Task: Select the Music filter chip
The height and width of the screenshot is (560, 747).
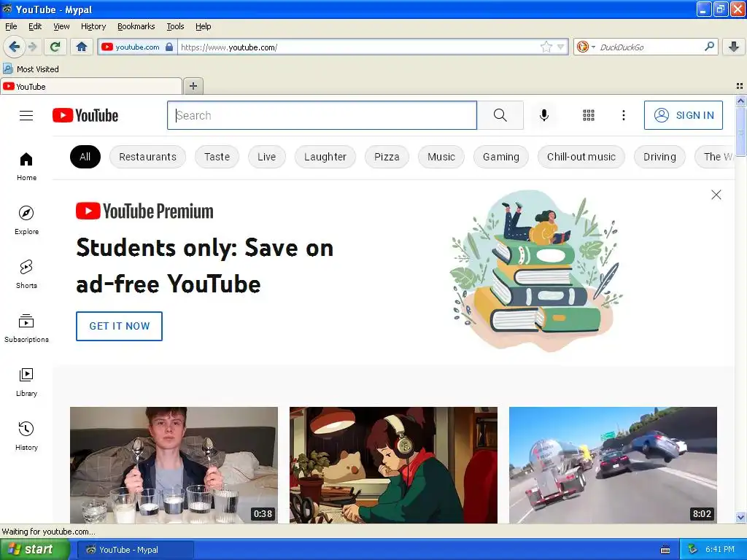Action: pyautogui.click(x=441, y=157)
